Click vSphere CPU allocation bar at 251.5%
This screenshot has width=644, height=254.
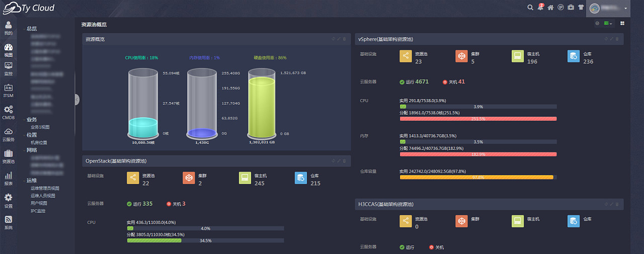(x=478, y=119)
